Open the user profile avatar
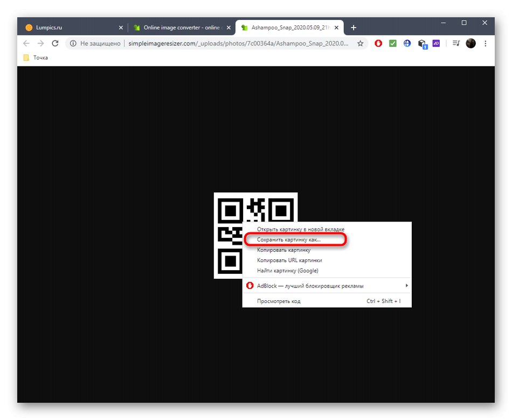512x420 pixels. point(471,44)
